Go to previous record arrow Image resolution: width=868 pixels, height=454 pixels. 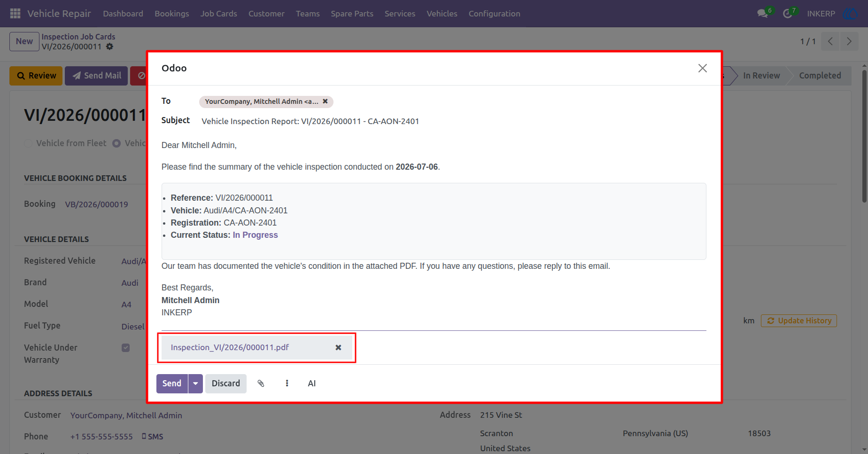pos(830,41)
